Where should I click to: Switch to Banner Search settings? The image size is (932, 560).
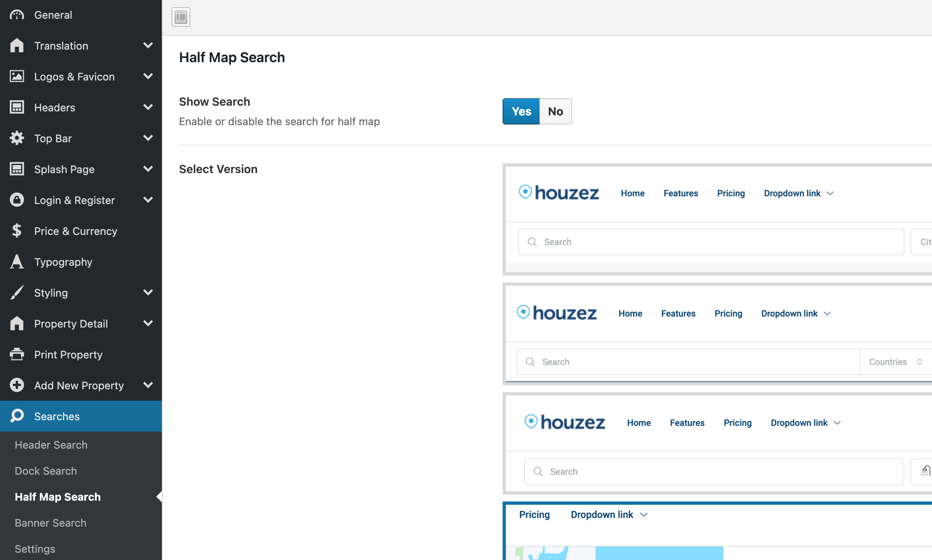coord(50,523)
